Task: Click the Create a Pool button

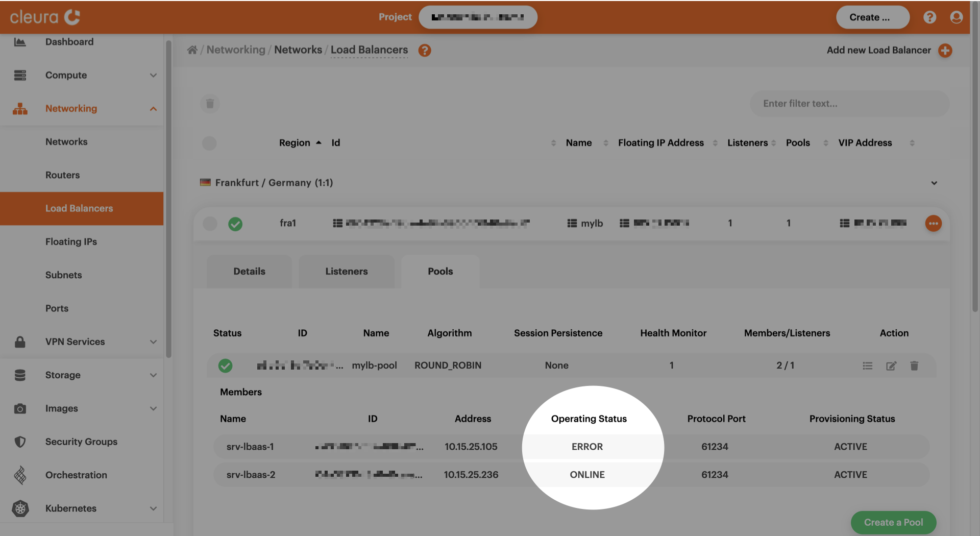Action: (x=893, y=522)
